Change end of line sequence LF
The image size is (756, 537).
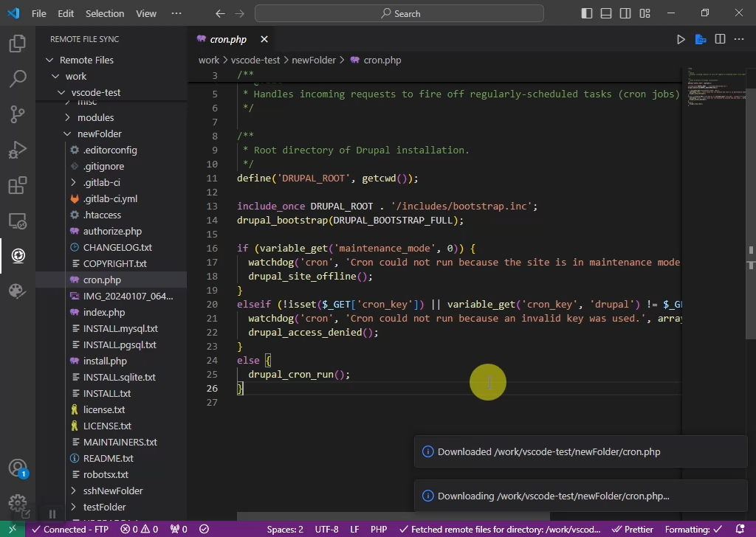pos(354,530)
